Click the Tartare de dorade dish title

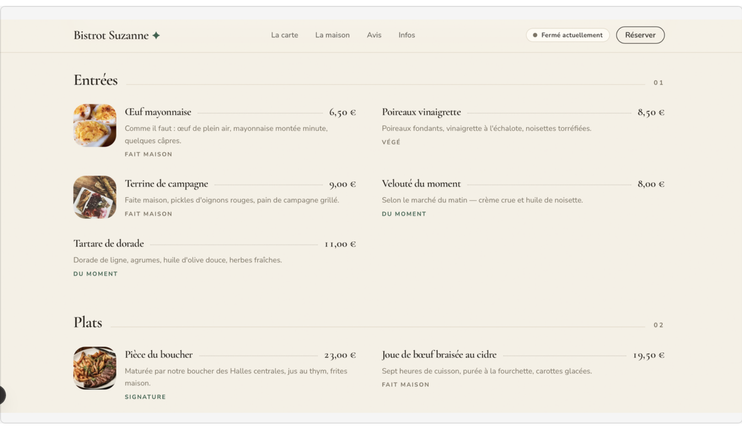(108, 243)
